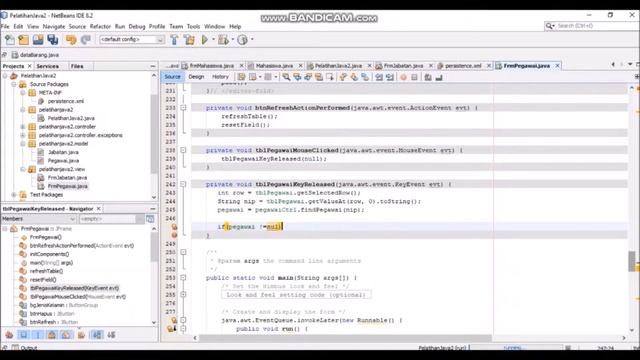The height and width of the screenshot is (360, 640).
Task: Collapse the PelatihanJava2 project node
Action: click(5, 76)
